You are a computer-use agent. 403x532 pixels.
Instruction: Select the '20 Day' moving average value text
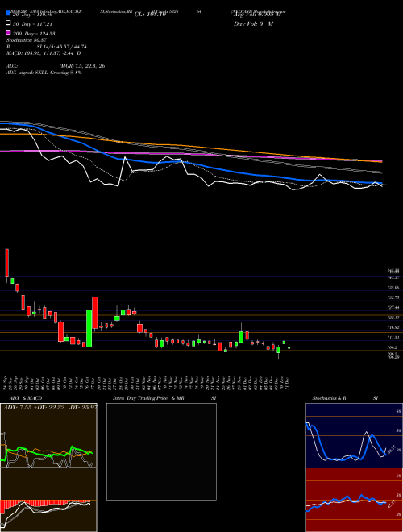32,15
